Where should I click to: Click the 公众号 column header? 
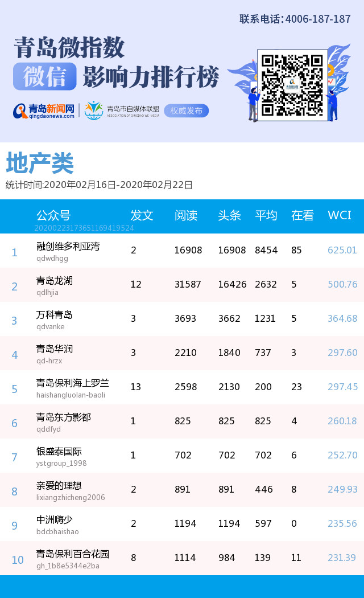pos(53,215)
